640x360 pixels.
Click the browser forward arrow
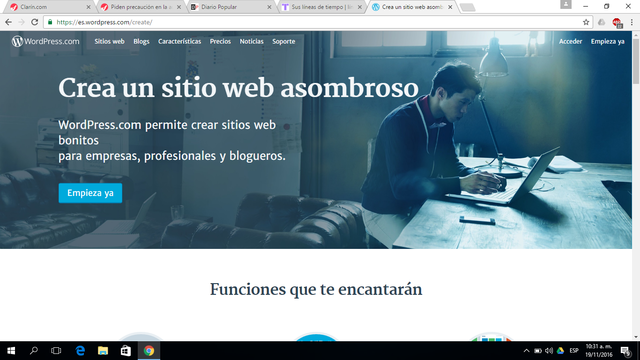point(22,22)
